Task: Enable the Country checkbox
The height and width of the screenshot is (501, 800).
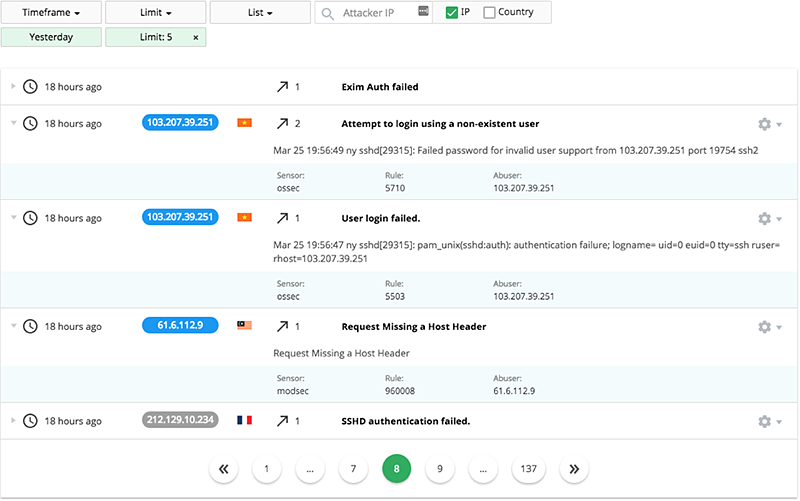Action: [489, 13]
